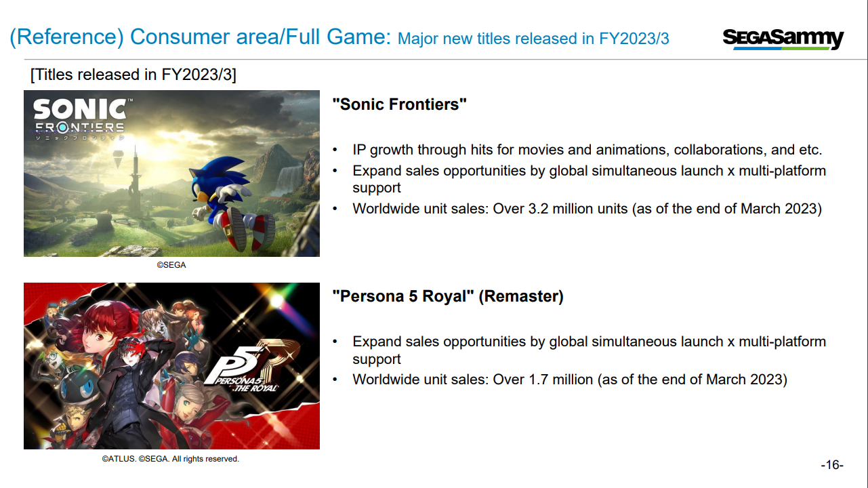This screenshot has width=868, height=488.
Task: Click Sonic's global simultaneous launch bullet text
Action: point(589,179)
